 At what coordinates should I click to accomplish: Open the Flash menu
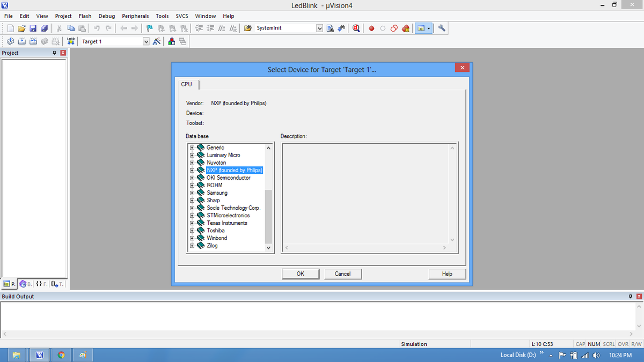[x=85, y=16]
